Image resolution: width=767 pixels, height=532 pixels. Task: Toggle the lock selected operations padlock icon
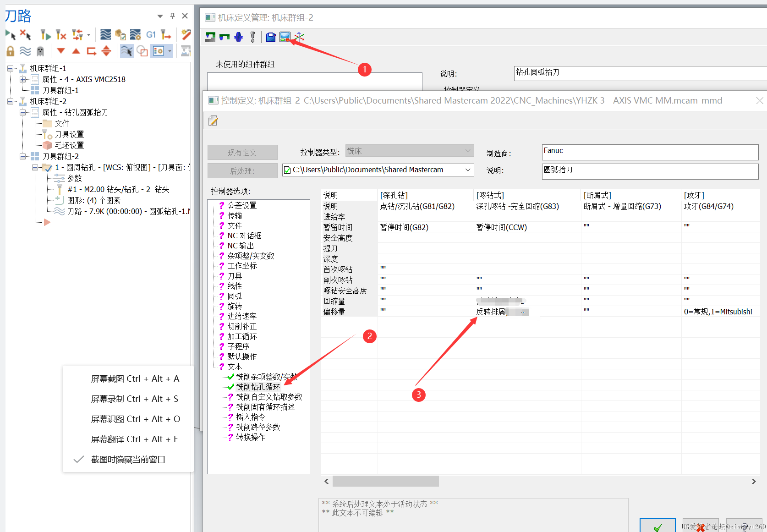(11, 51)
